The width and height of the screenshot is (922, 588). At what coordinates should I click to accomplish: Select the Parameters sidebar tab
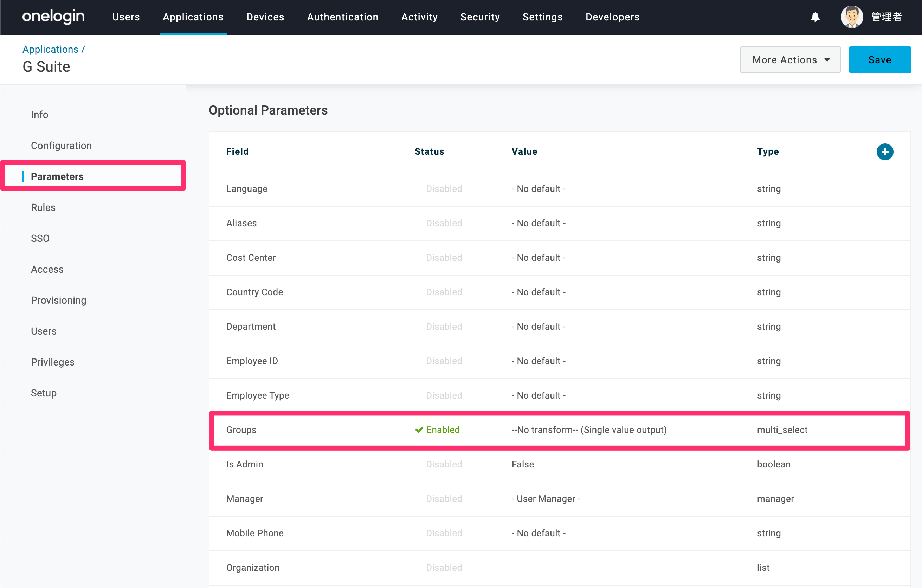coord(57,176)
